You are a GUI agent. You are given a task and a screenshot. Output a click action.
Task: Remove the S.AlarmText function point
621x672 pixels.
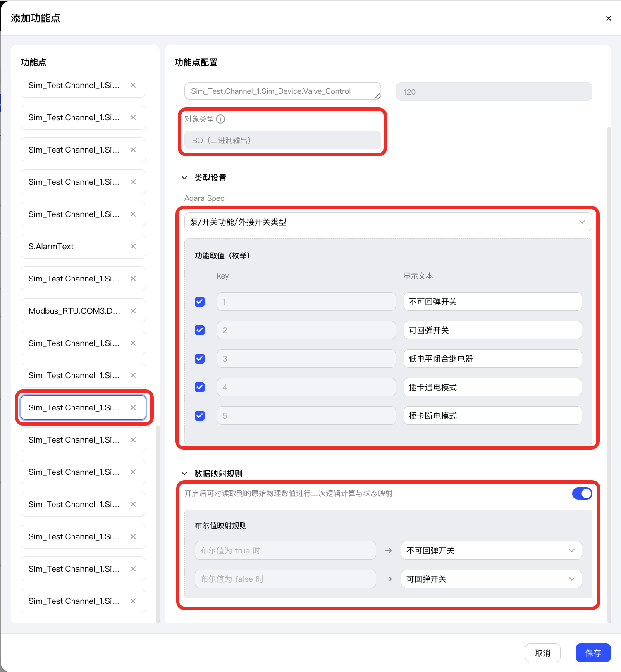click(133, 246)
